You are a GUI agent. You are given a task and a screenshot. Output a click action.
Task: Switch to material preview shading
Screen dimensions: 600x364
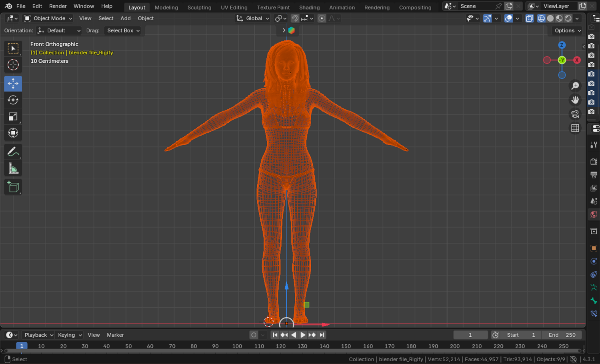(x=559, y=18)
